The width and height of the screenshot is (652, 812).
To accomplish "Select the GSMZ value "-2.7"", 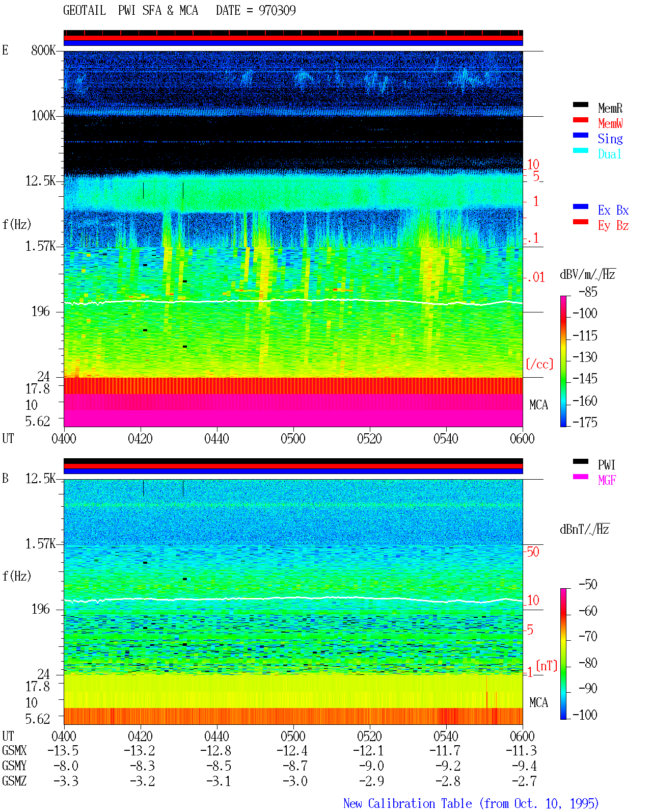I will (525, 781).
